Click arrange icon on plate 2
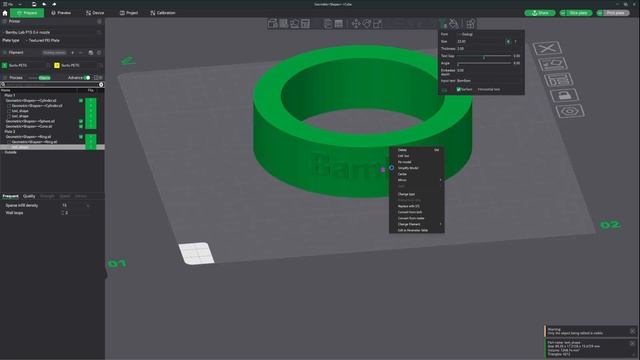Image resolution: width=640 pixels, height=360 pixels. point(558,80)
